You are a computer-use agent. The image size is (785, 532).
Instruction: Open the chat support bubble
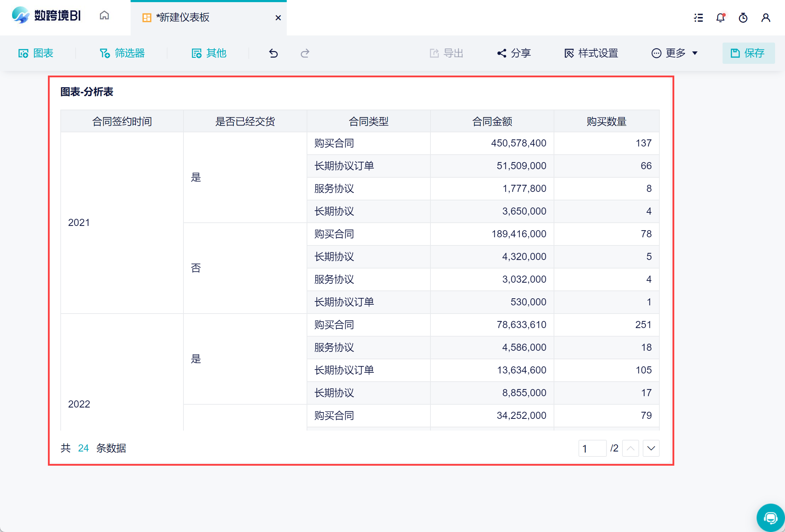pyautogui.click(x=770, y=518)
